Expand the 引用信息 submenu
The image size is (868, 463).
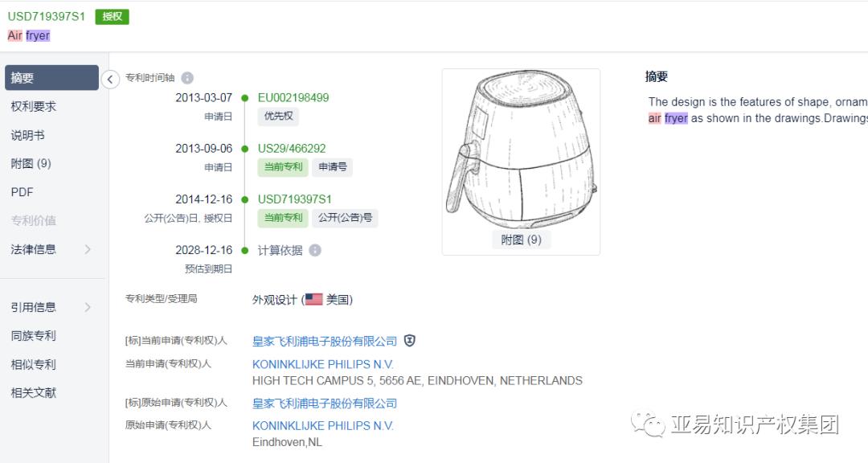click(88, 307)
